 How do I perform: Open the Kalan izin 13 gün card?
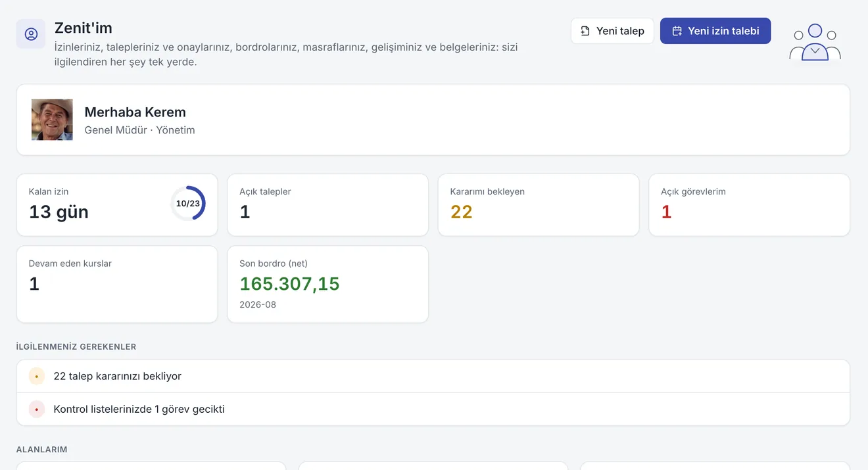click(117, 205)
